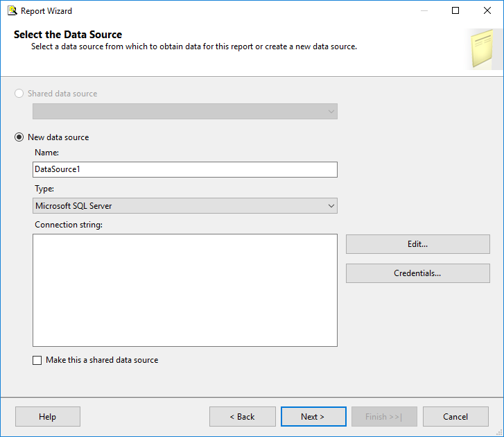Viewport: 504px width, 437px height.
Task: Select the Shared data source radio button
Action: click(x=19, y=94)
